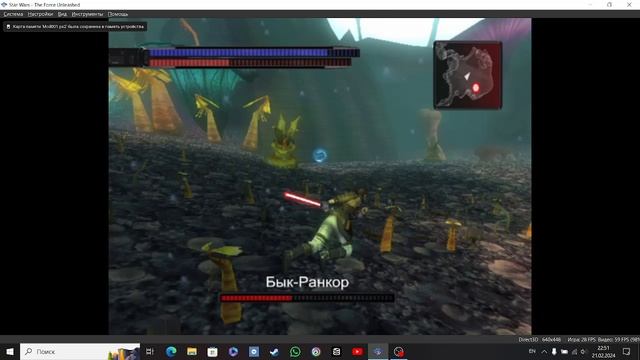Open the blue square settings-like taskbar icon
The height and width of the screenshot is (360, 640).
[254, 351]
